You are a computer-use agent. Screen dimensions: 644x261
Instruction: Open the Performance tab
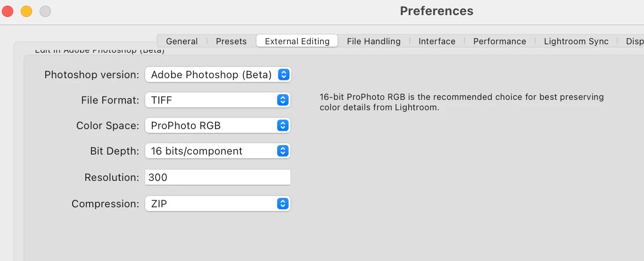pyautogui.click(x=500, y=41)
